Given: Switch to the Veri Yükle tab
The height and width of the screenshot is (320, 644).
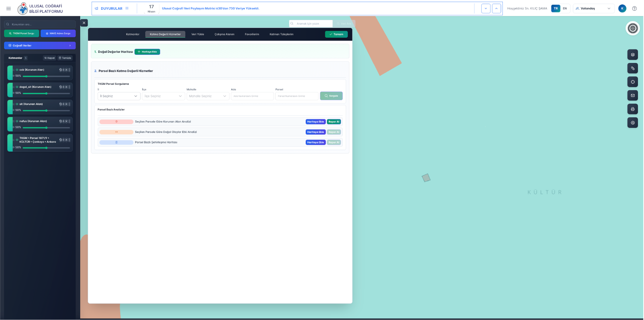Looking at the screenshot, I should (198, 34).
